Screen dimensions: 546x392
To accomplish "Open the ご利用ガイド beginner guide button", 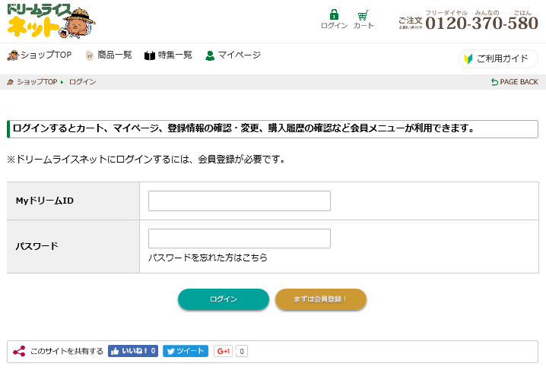I will pos(497,58).
